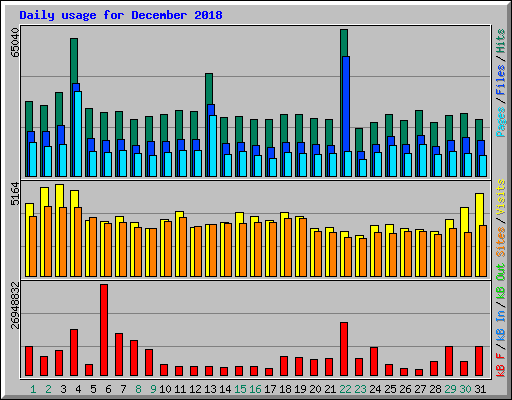Select day label 1 on the axis
Image resolution: width=512 pixels, height=400 pixels.
33,389
